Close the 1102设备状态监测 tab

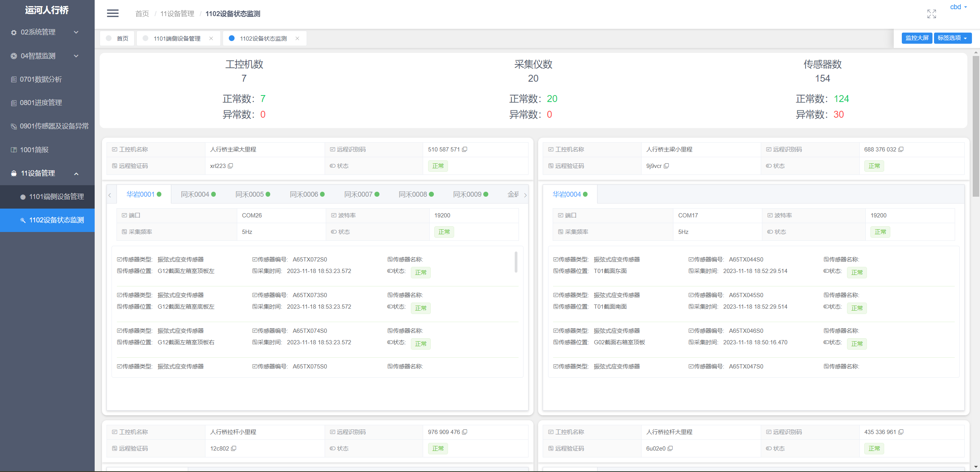(297, 38)
